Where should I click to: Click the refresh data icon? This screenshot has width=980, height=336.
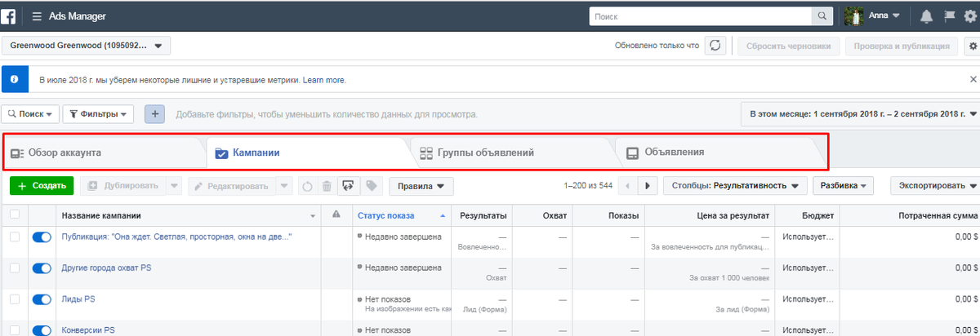(715, 46)
